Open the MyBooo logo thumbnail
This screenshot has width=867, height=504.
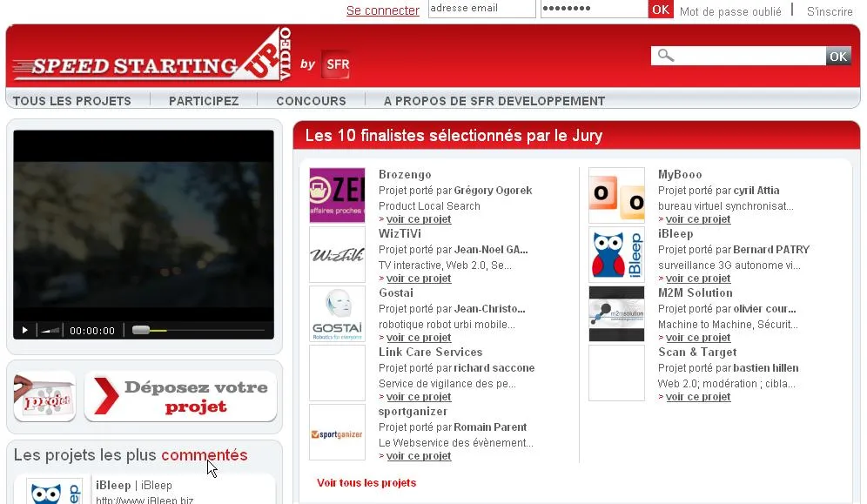click(x=616, y=195)
